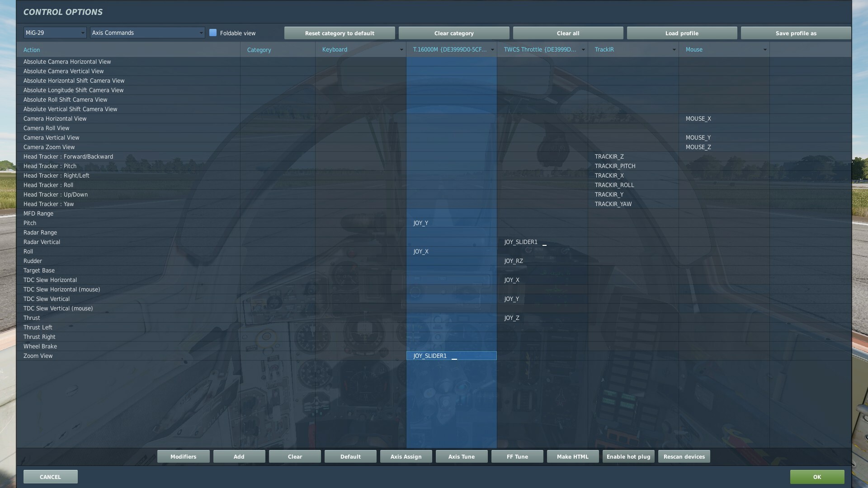868x488 pixels.
Task: Open the Axis Assign dialog
Action: coord(406,456)
